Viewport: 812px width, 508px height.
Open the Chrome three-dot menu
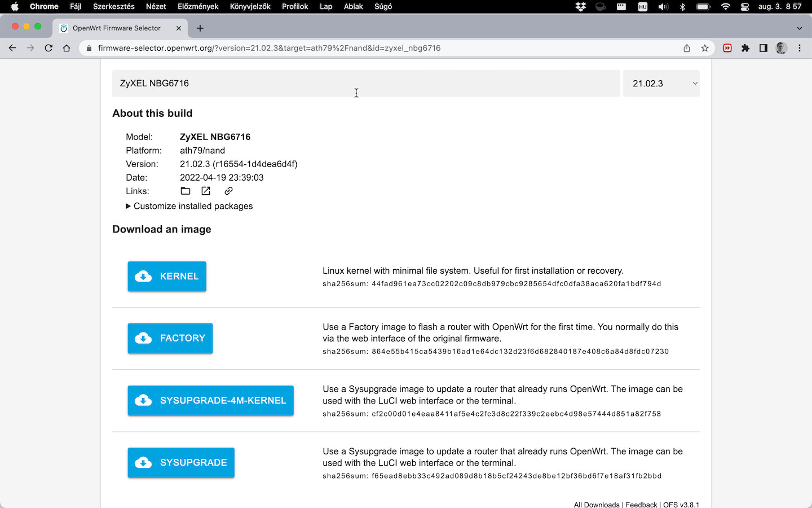(x=800, y=48)
